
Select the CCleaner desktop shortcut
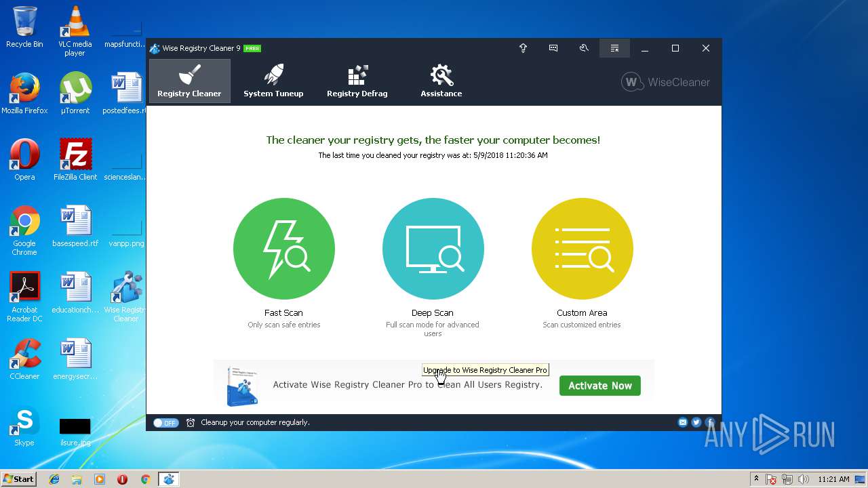click(24, 359)
